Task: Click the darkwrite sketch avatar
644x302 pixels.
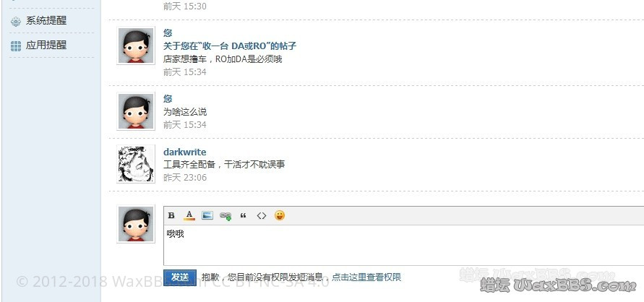Action: 136,164
